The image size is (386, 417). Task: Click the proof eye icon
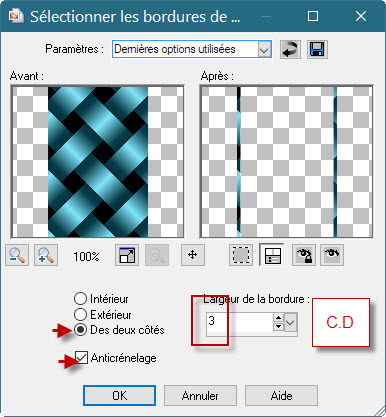pos(332,255)
